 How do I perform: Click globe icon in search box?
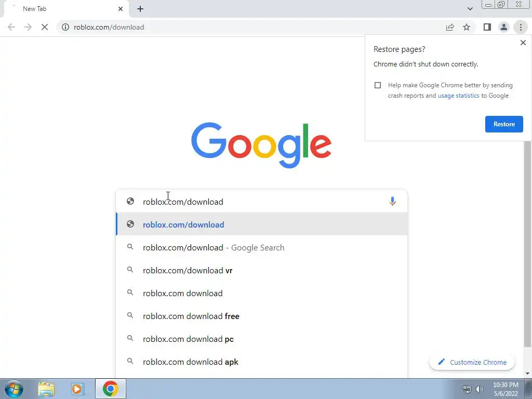130,201
